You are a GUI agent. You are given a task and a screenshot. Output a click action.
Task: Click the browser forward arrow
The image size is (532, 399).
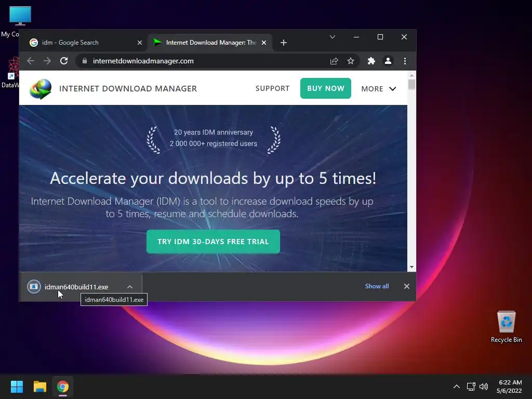pyautogui.click(x=47, y=61)
